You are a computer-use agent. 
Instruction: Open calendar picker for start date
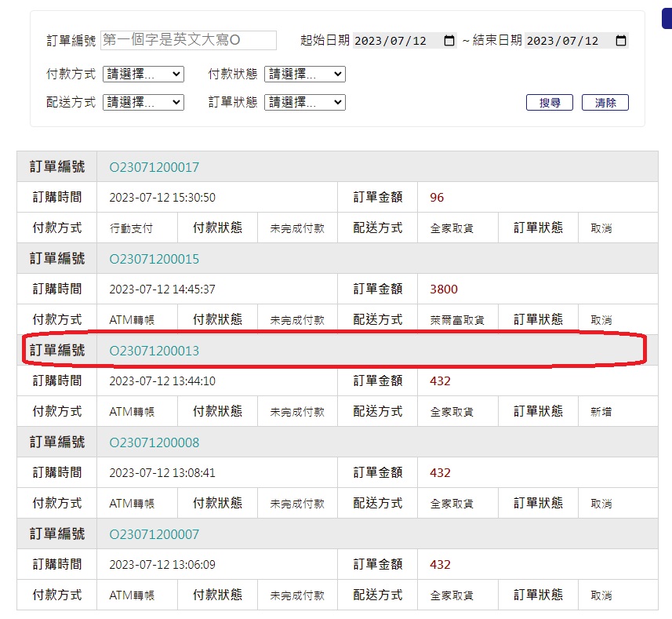[x=449, y=41]
